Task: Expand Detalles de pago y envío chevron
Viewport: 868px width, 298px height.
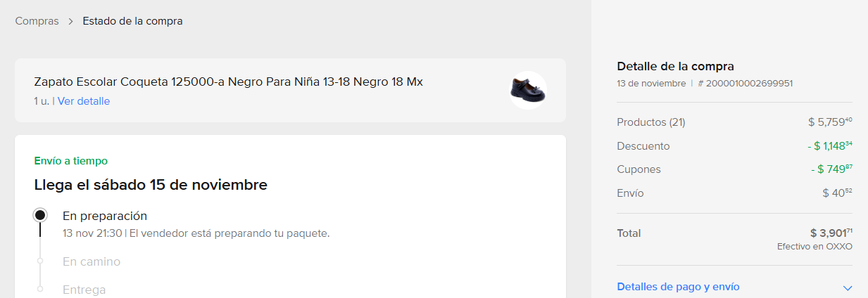Action: pyautogui.click(x=848, y=287)
